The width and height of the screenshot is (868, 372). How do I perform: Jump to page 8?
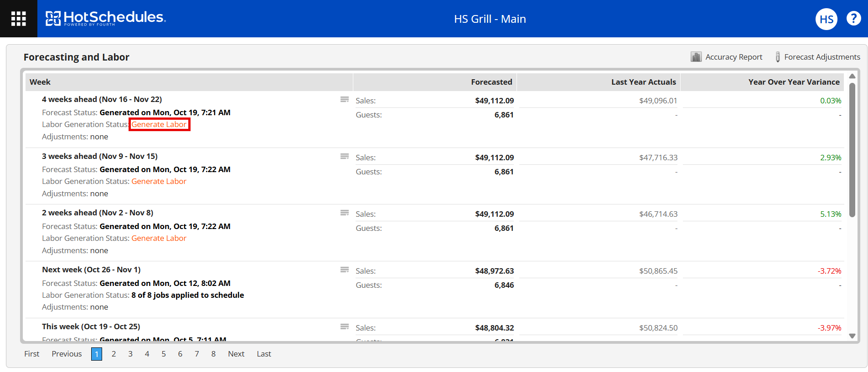click(213, 354)
